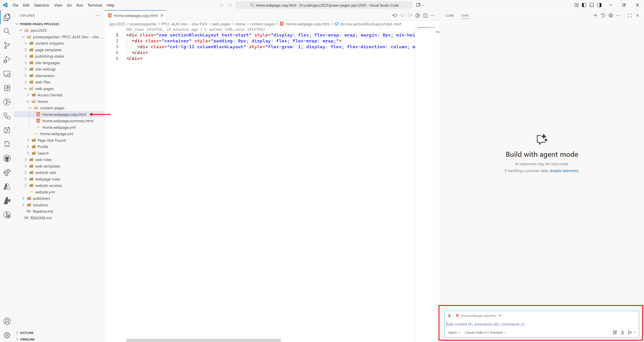Select the Source Control icon
Screen dimensions: 644x342
point(7,45)
